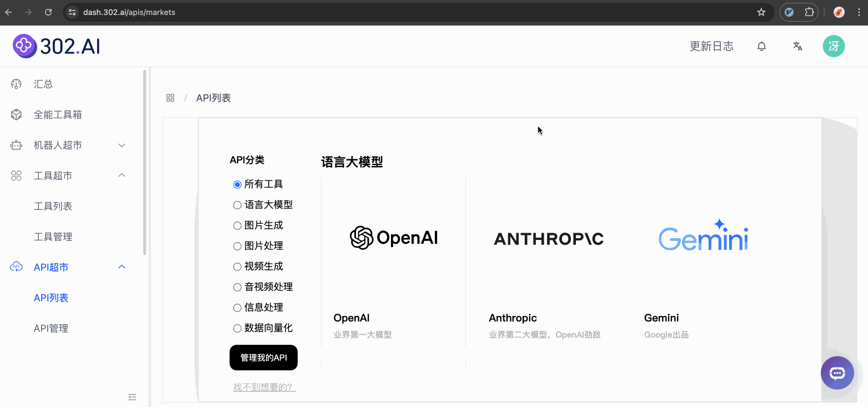This screenshot has height=407, width=868.
Task: Open the browser extensions puzzle icon
Action: tap(810, 12)
